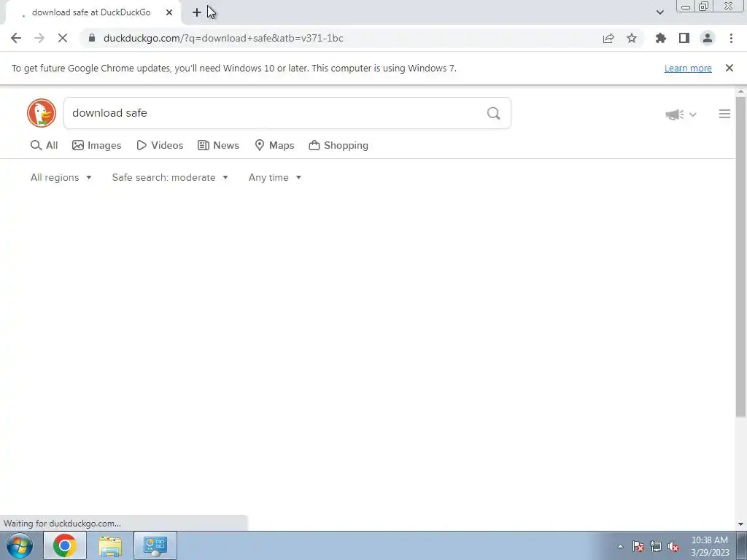Image resolution: width=747 pixels, height=560 pixels.
Task: Click the page vertical scrollbar thumb
Action: point(740,257)
